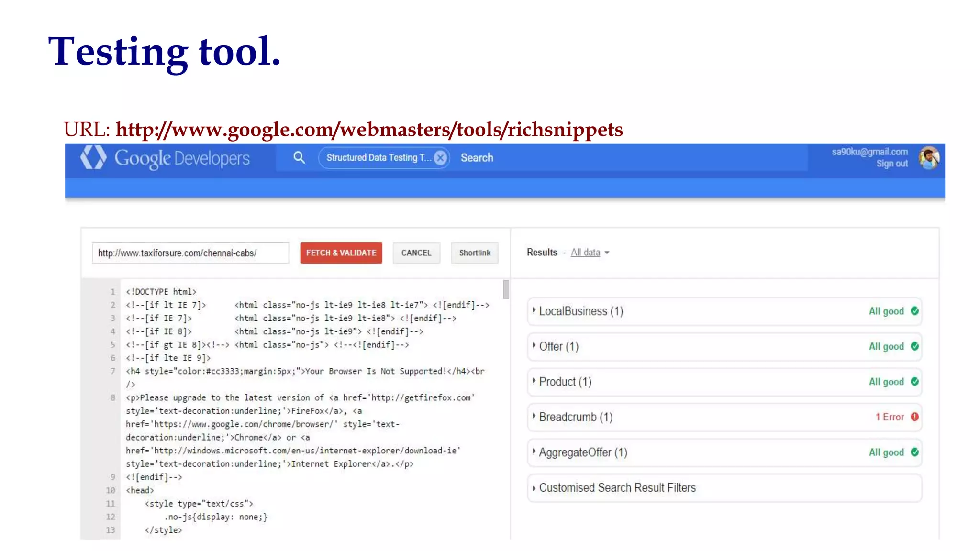Click the dropdown arrow next to All data
The image size is (980, 551).
coord(607,253)
